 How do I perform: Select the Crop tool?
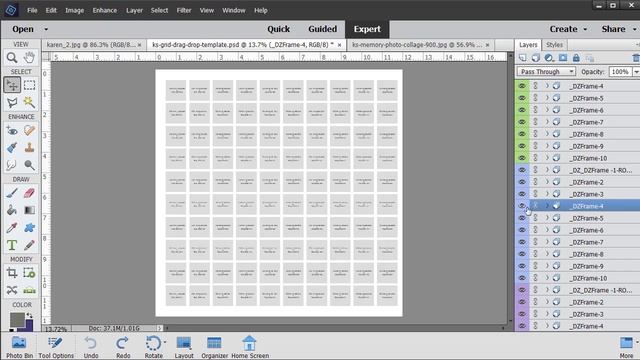pos(12,273)
